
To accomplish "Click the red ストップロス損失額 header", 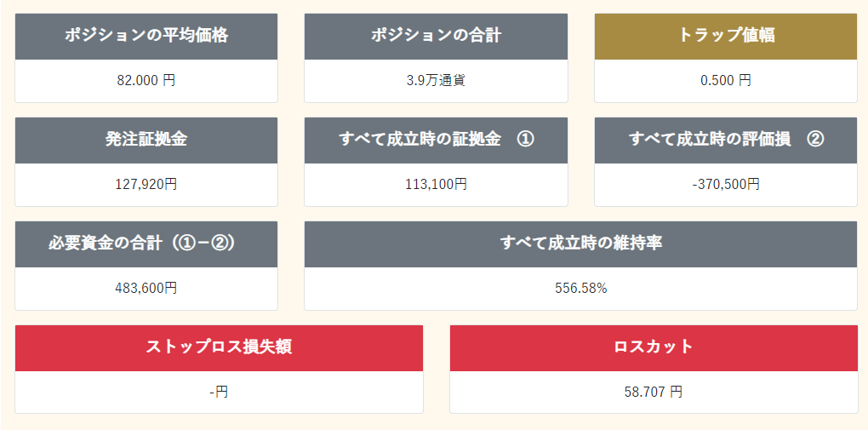I will click(x=219, y=347).
